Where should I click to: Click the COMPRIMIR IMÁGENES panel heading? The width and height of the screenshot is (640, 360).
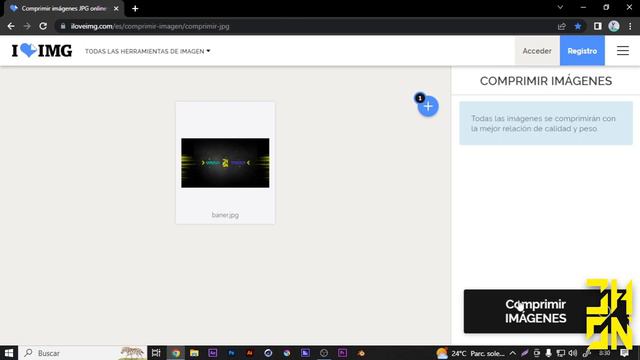pos(546,81)
